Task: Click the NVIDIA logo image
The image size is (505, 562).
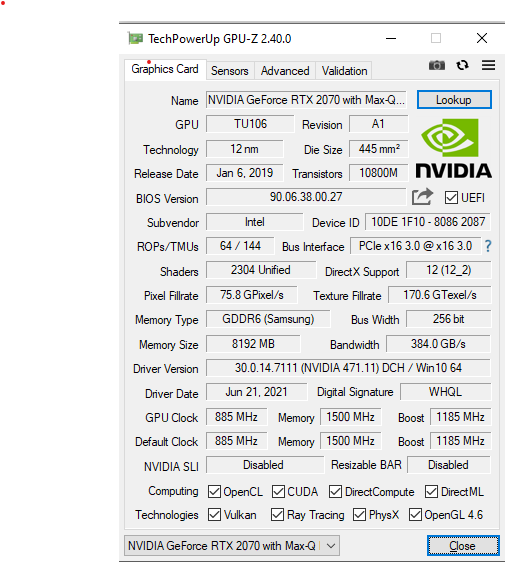Action: pos(453,148)
